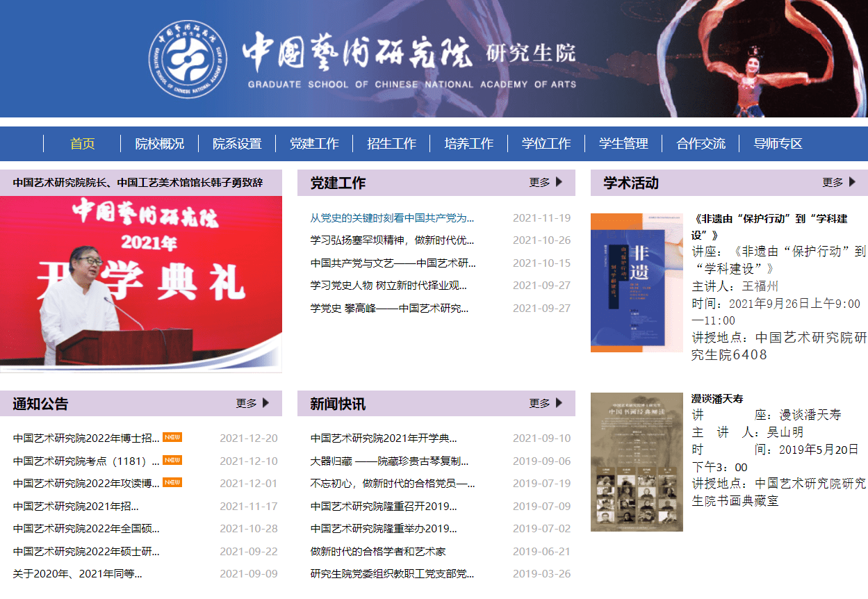The height and width of the screenshot is (599, 868).
Task: Click the 主讲人：王福州 lecture detail
Action: (x=735, y=286)
